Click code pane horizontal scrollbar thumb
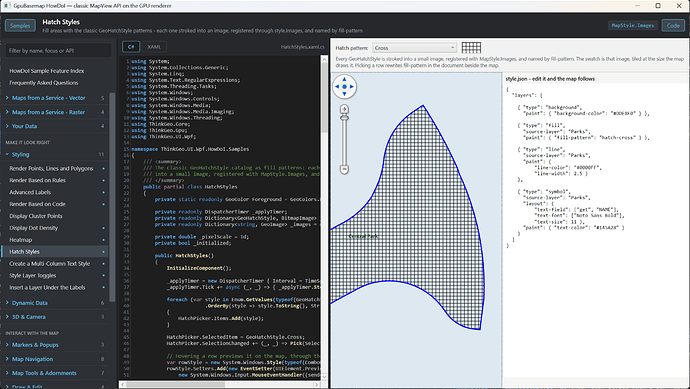690x389 pixels. click(x=176, y=385)
